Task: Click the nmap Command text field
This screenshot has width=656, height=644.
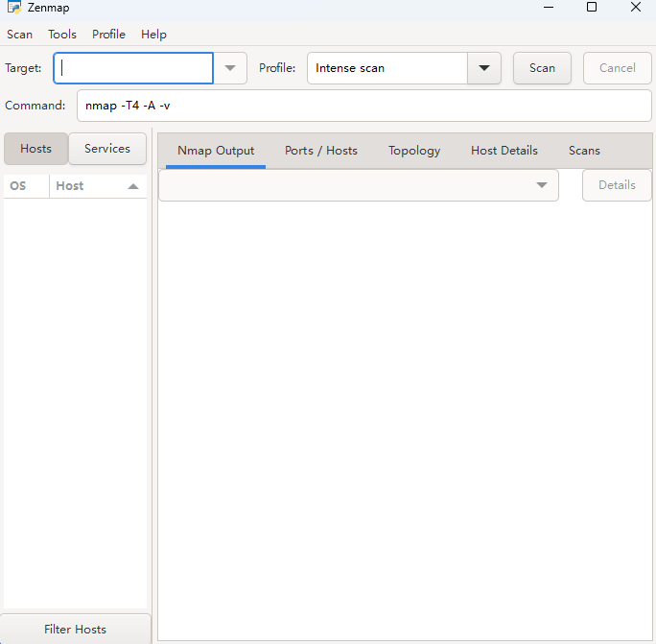Action: pyautogui.click(x=363, y=106)
